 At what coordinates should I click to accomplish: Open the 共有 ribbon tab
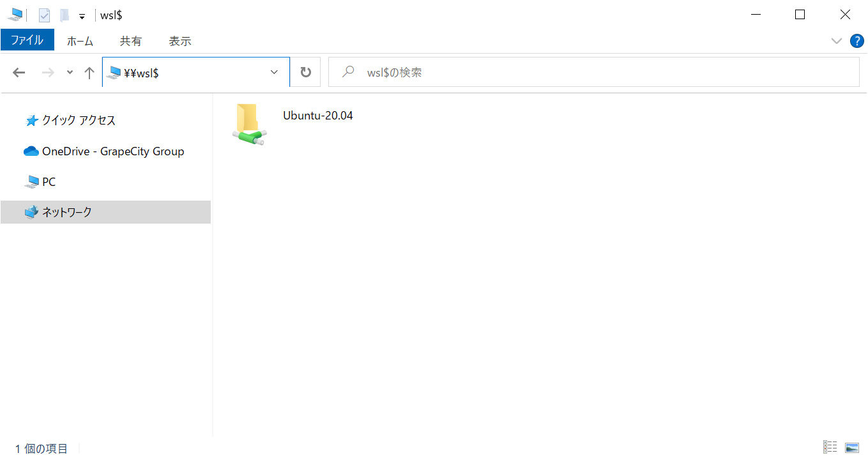[131, 41]
